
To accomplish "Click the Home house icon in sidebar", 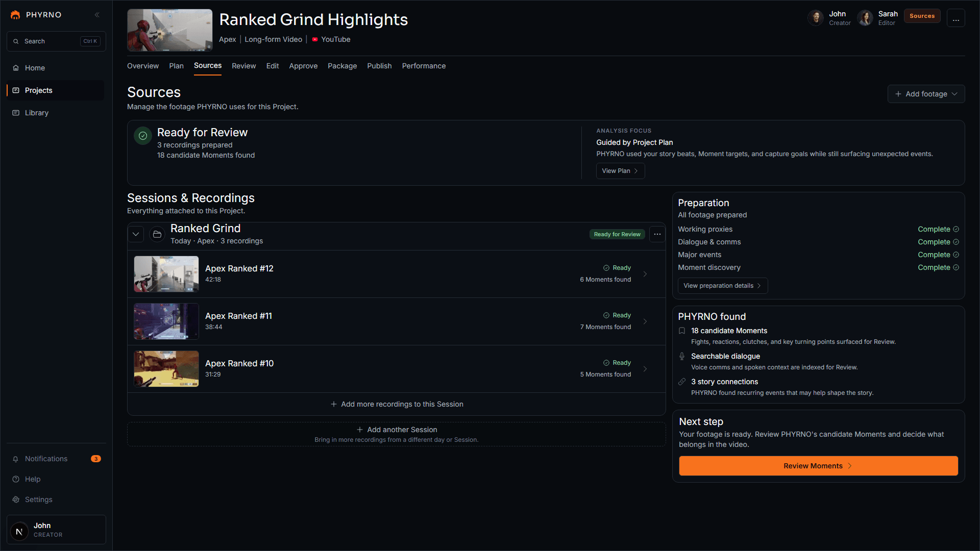I will 16,68.
